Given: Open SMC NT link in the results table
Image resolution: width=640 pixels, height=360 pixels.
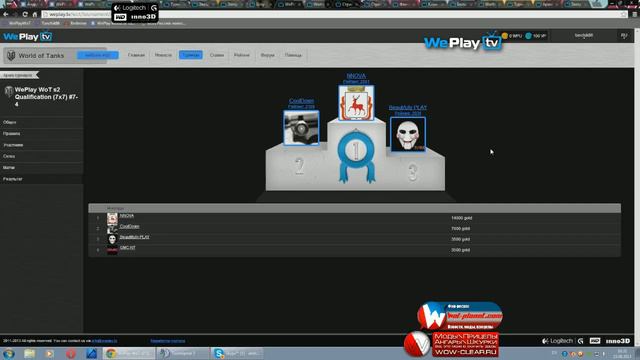Looking at the screenshot, I should pos(127,247).
